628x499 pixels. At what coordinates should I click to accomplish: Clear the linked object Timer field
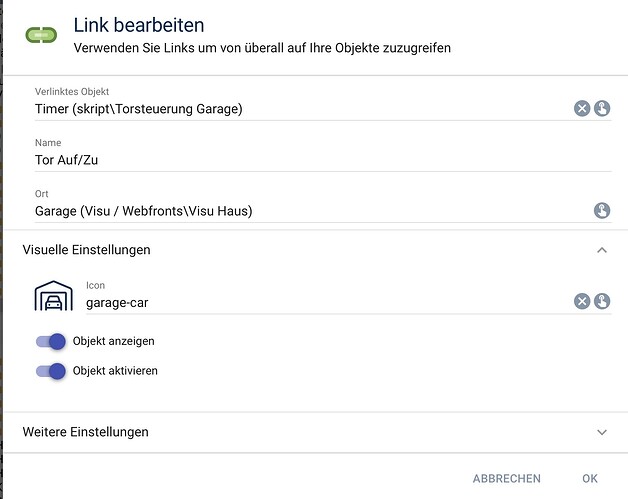[582, 108]
